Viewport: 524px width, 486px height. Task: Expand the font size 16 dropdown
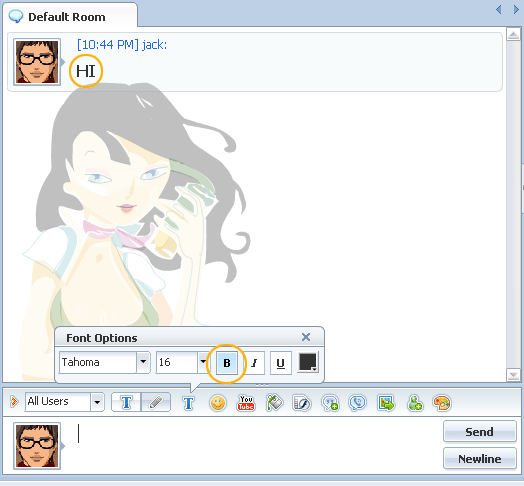[x=202, y=362]
